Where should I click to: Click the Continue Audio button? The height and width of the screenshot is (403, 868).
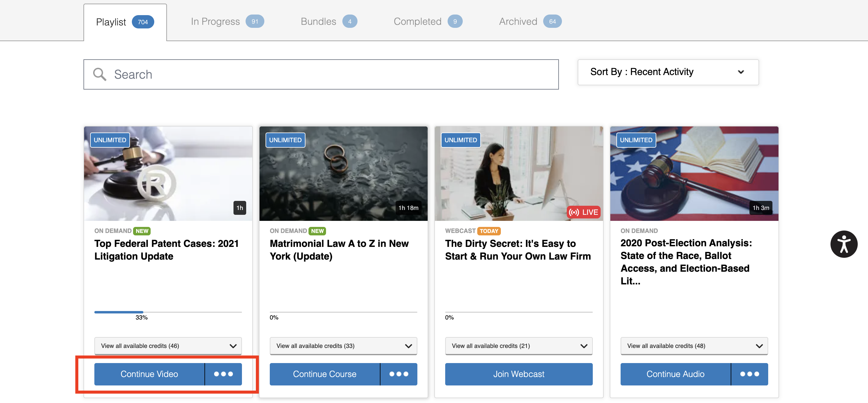click(675, 374)
